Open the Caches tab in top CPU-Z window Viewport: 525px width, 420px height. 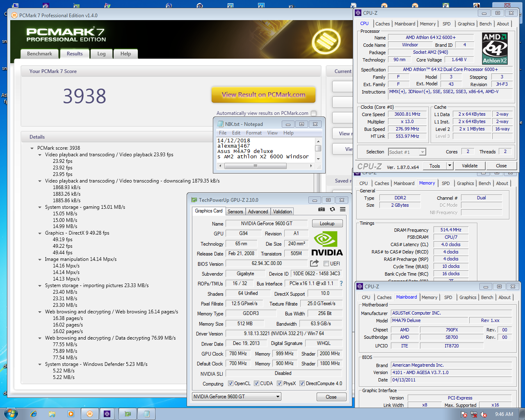[x=383, y=24]
